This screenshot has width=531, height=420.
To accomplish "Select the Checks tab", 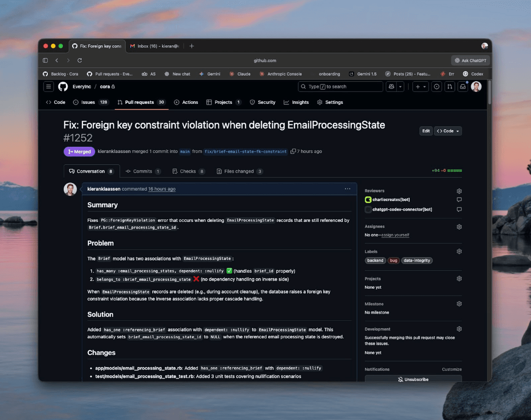I will coord(189,171).
